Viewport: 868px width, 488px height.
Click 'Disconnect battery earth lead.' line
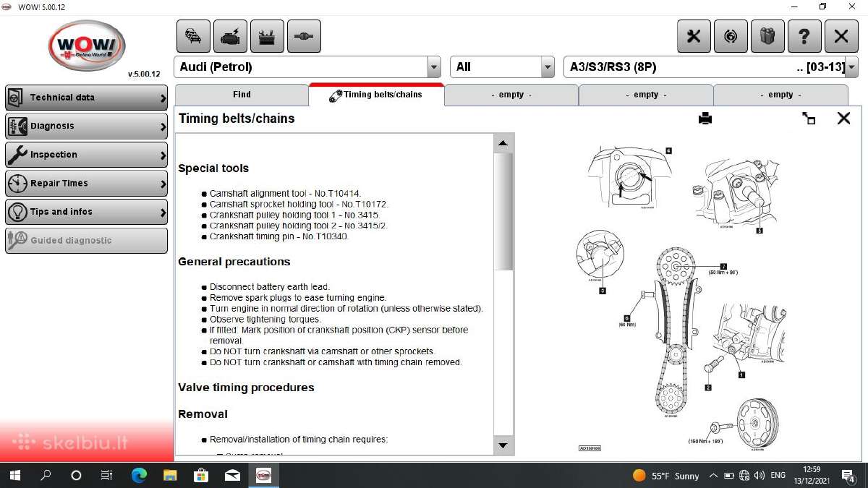coord(270,287)
